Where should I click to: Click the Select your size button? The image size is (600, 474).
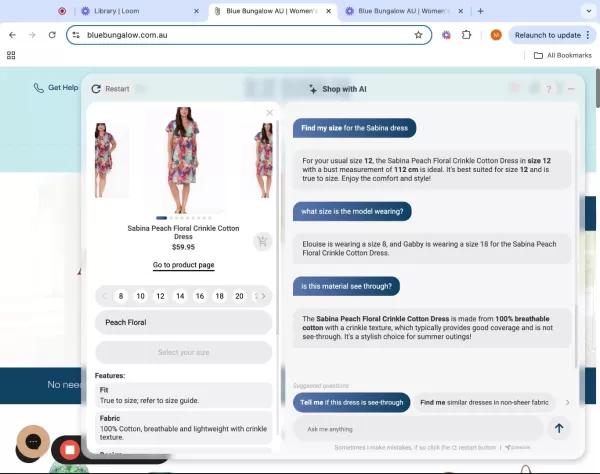184,352
